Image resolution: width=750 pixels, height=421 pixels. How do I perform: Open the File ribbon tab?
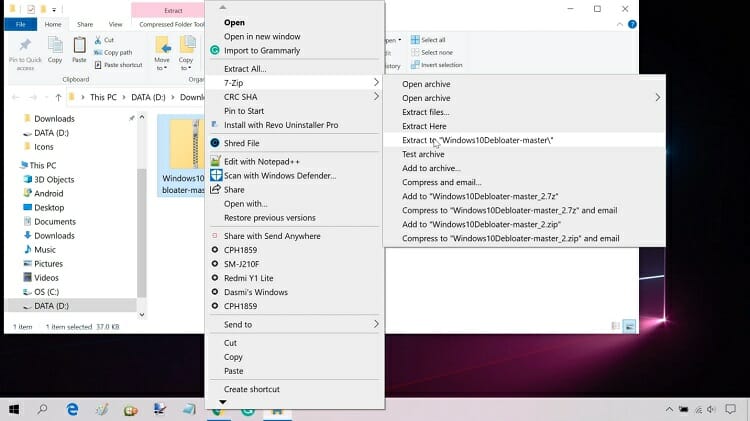(21, 24)
